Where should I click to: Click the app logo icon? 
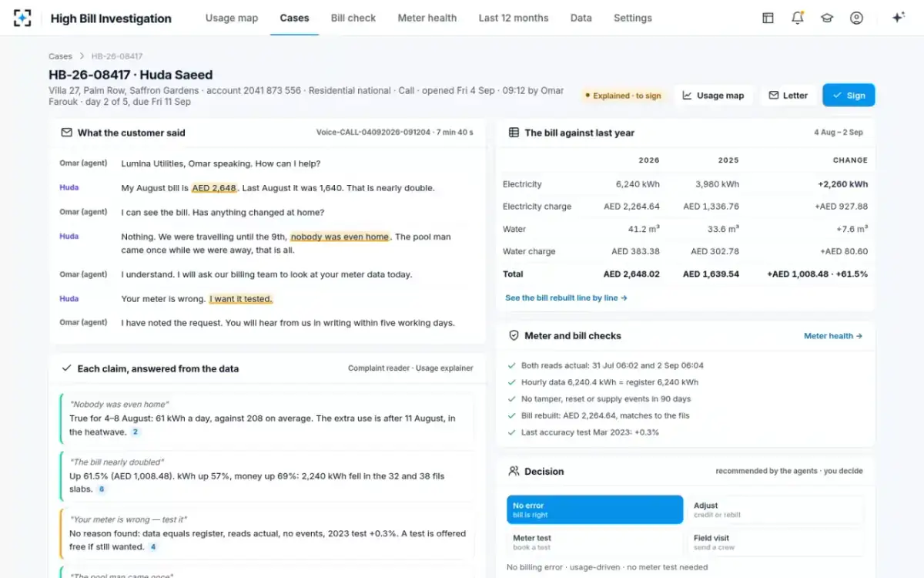[x=23, y=18]
